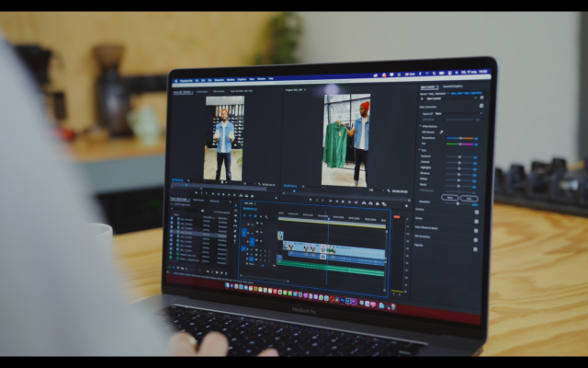Select the Ripple Edit tool

(235, 215)
